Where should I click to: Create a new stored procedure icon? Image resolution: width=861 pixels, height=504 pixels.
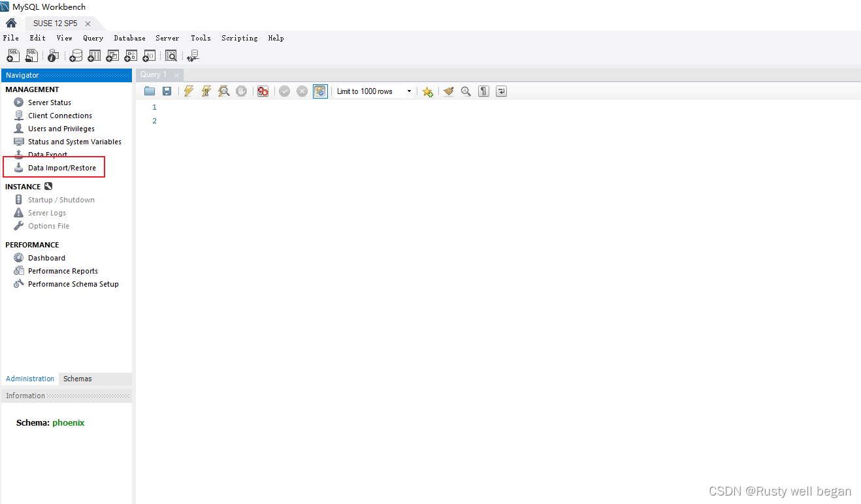(x=131, y=56)
